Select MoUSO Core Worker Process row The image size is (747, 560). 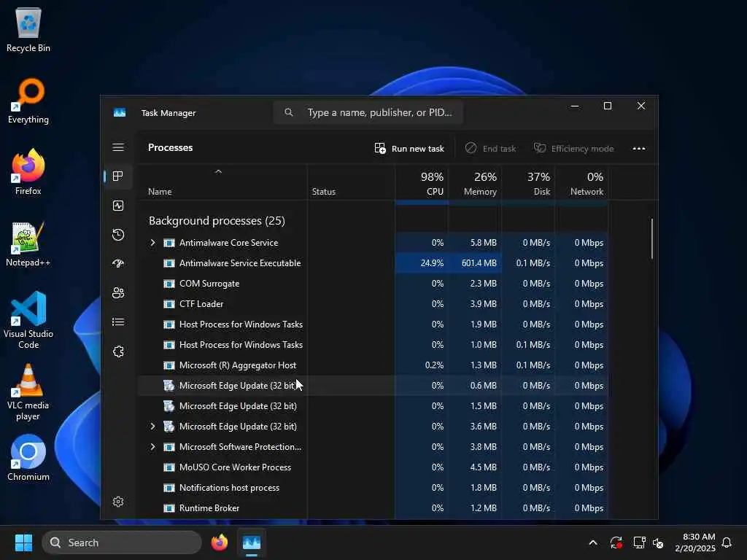[373, 467]
